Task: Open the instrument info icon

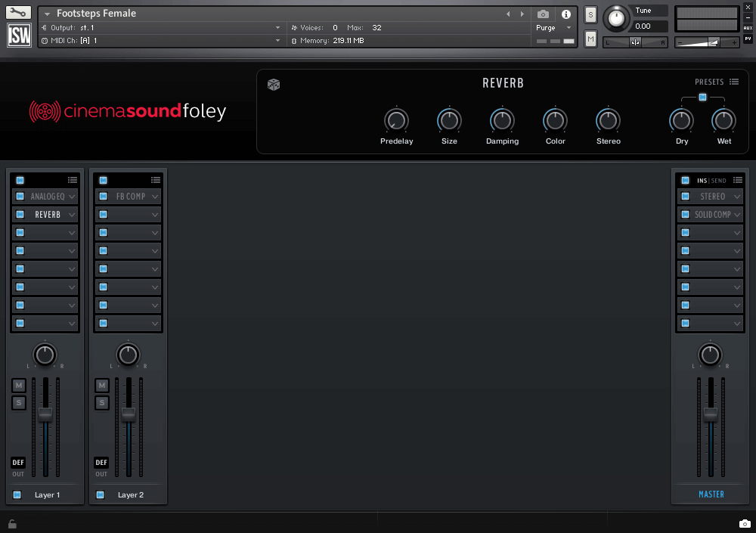Action: 566,14
